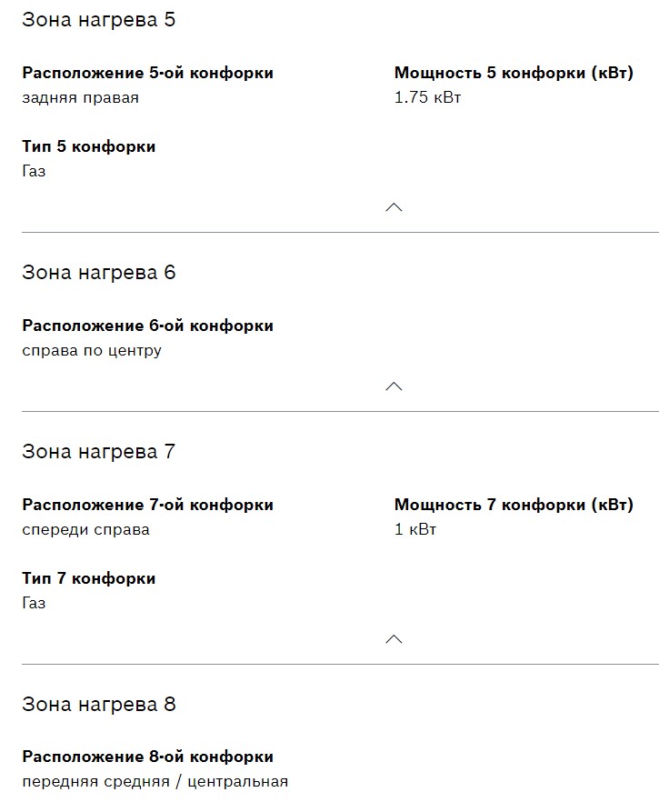
Task: Click the Зона нагрева 6 heading
Action: [99, 273]
